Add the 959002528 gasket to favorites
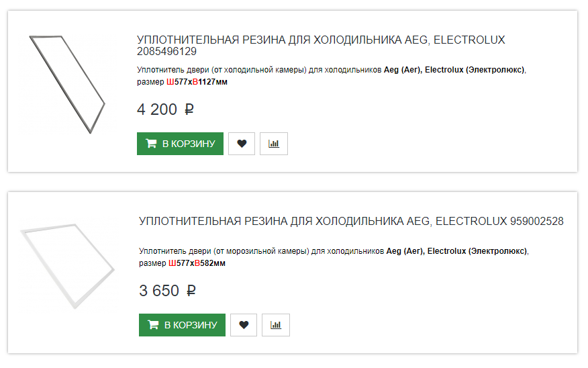The width and height of the screenshot is (588, 368). point(244,325)
